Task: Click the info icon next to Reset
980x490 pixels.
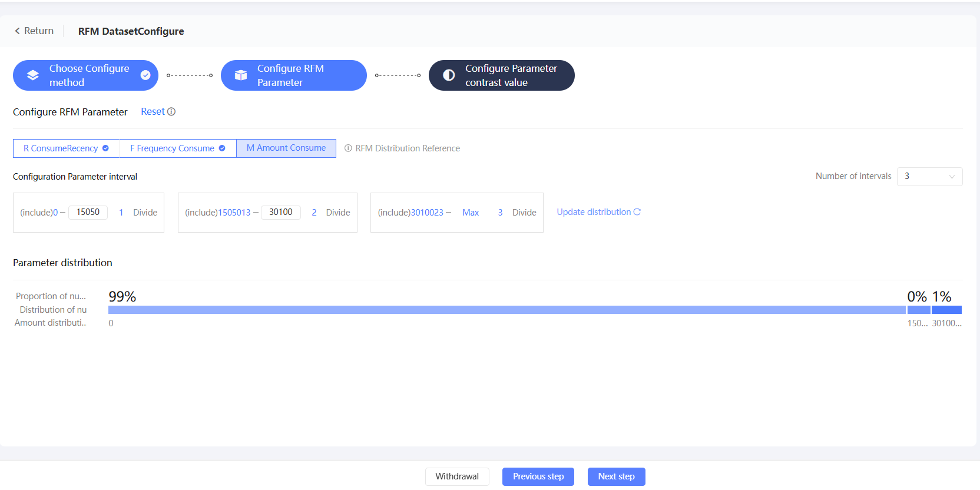Action: 171,112
